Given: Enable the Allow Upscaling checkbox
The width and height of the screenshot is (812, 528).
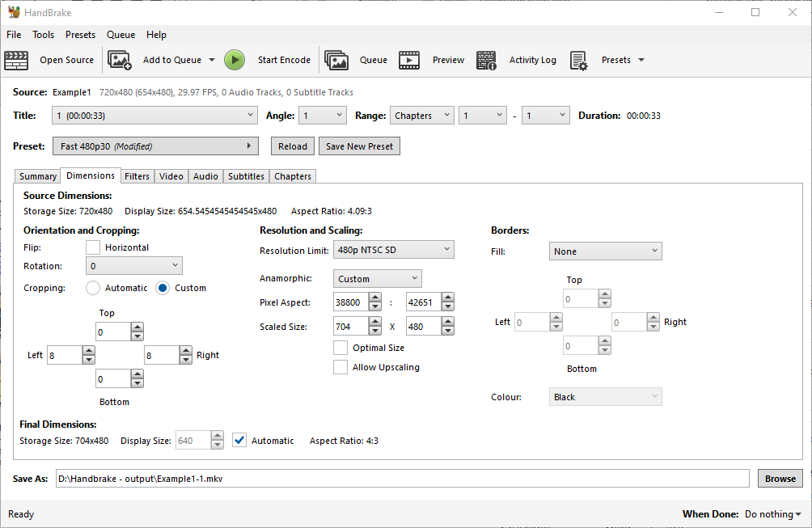Looking at the screenshot, I should (x=340, y=367).
